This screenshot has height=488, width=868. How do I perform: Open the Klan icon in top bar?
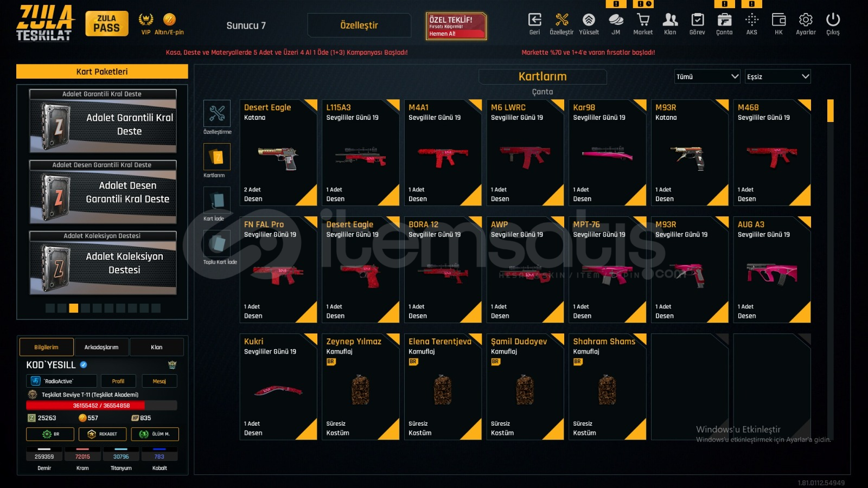(670, 24)
